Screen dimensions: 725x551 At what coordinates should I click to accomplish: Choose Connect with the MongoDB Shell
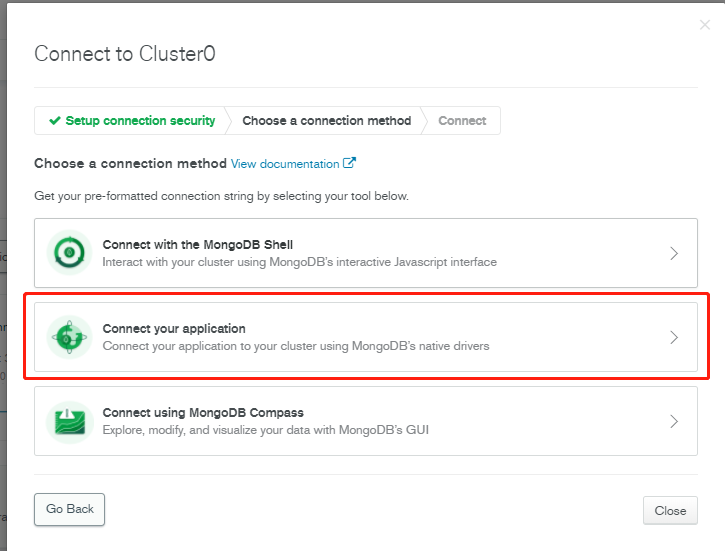pyautogui.click(x=366, y=253)
